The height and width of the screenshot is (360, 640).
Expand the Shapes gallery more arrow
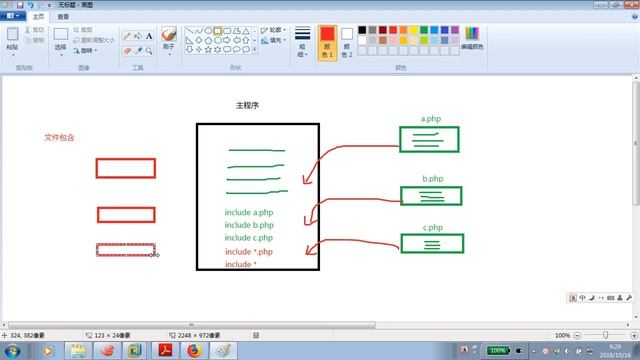coord(255,50)
